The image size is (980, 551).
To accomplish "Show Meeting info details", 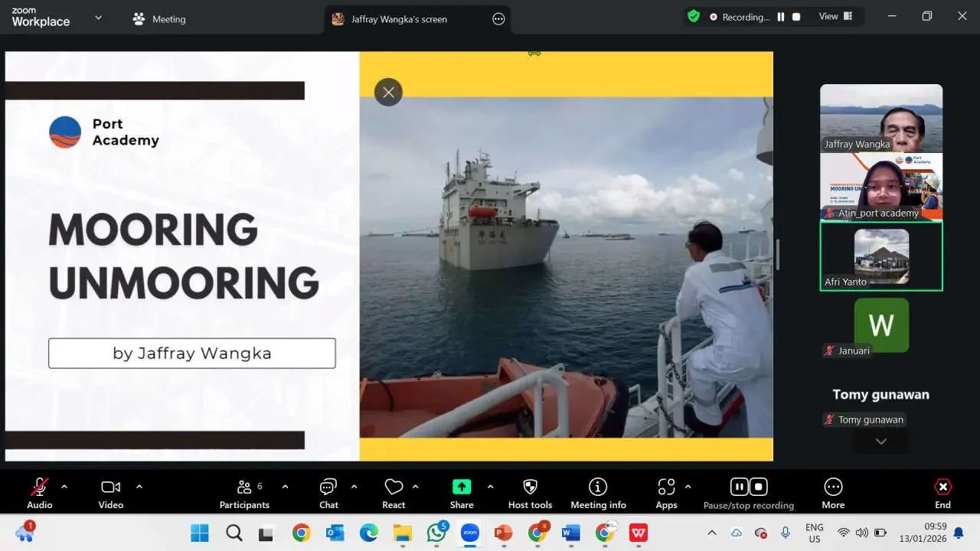I will 598,493.
